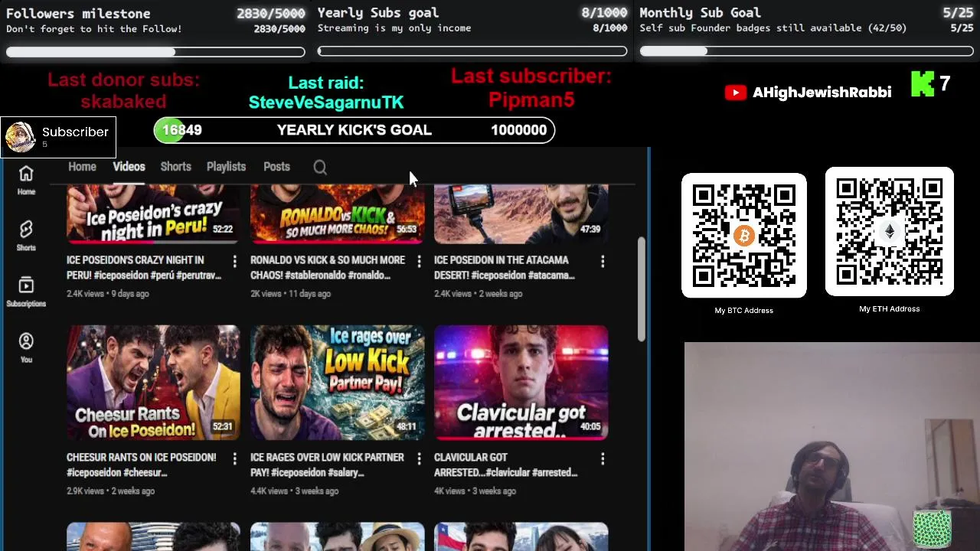The image size is (980, 551).
Task: Click the green dotted emote in webcam corner
Action: (x=932, y=529)
